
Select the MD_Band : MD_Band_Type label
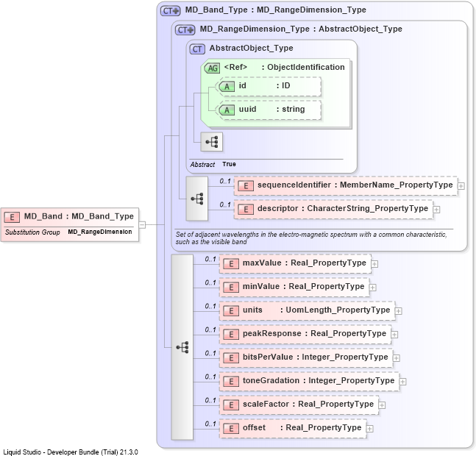tap(79, 216)
